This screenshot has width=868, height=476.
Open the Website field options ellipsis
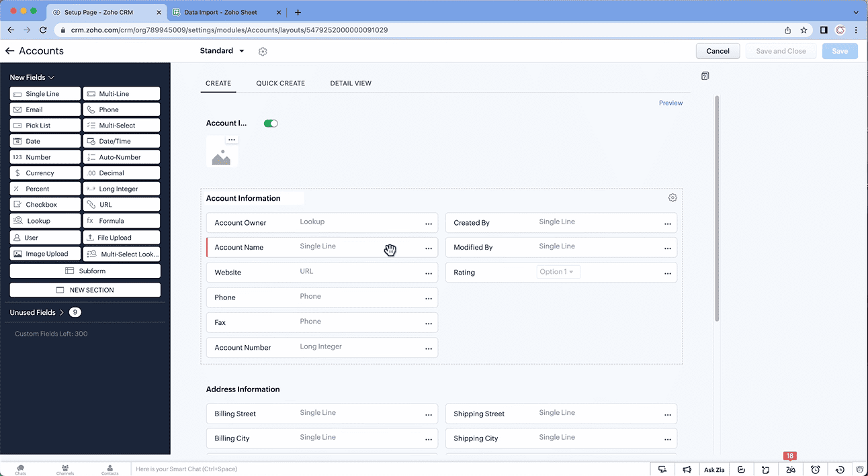429,273
